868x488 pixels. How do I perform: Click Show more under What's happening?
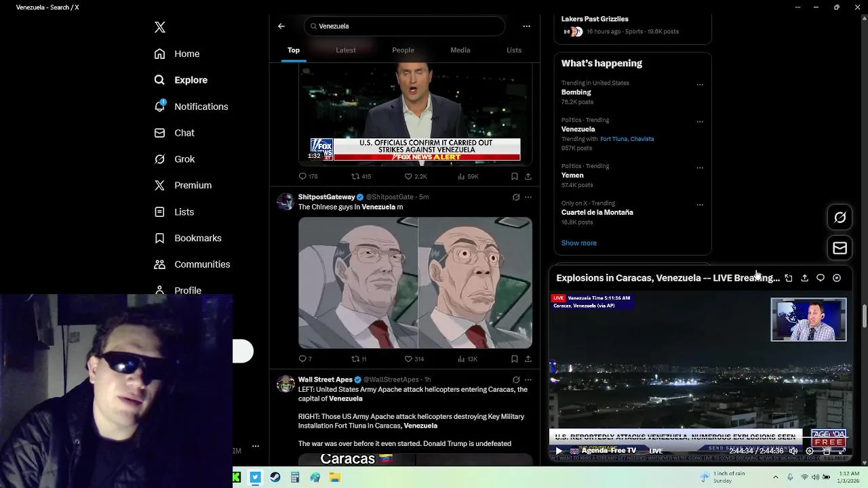coord(578,243)
